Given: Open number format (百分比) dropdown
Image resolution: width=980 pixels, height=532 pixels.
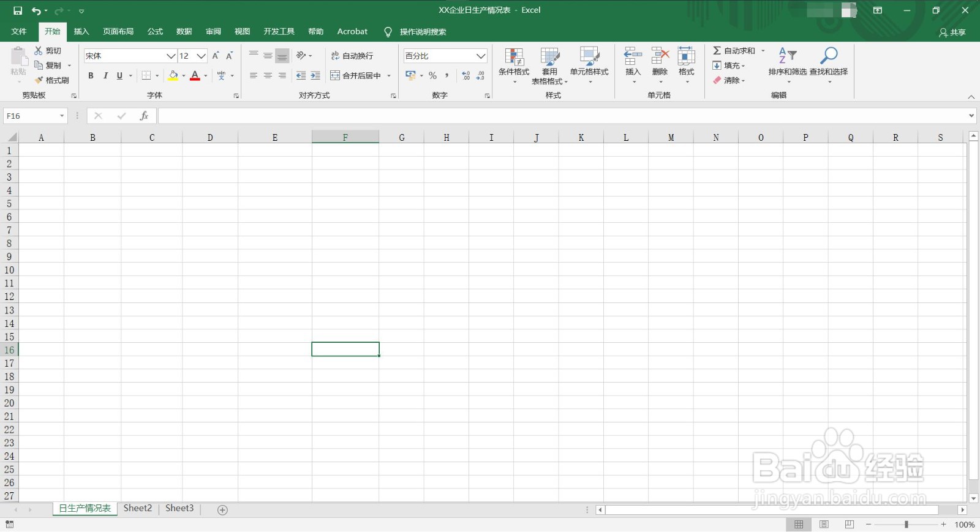Looking at the screenshot, I should (481, 56).
